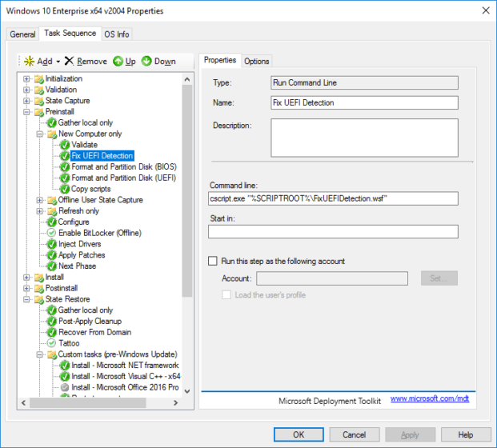This screenshot has width=497, height=448.
Task: Click the Preinstall folder icon
Action: (x=39, y=112)
